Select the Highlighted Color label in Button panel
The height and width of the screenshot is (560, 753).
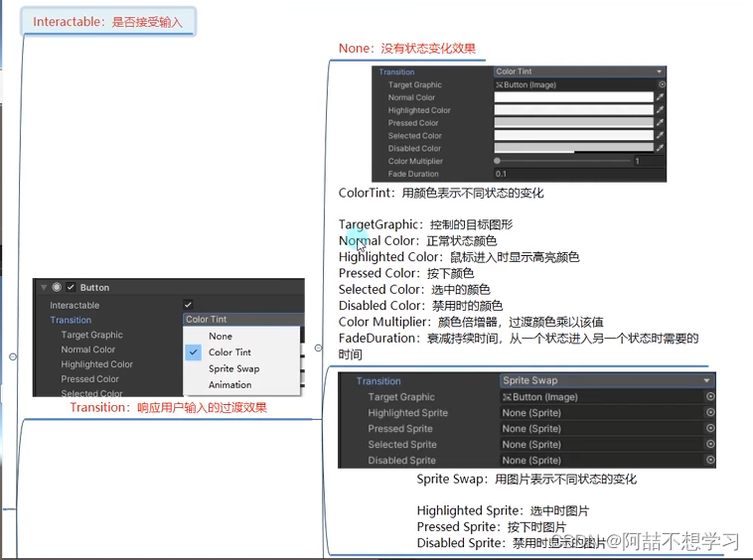(97, 364)
